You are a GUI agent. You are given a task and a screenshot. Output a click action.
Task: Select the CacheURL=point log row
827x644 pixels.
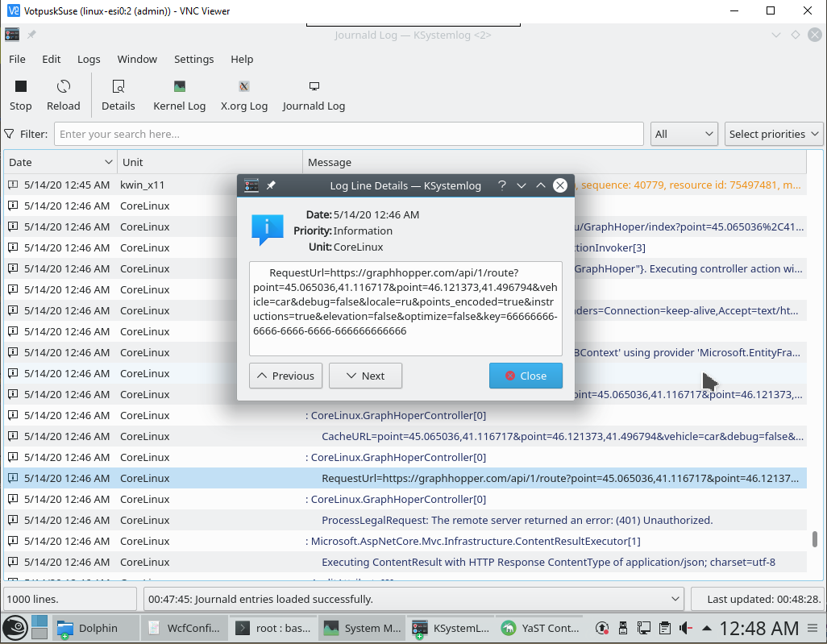[405, 436]
